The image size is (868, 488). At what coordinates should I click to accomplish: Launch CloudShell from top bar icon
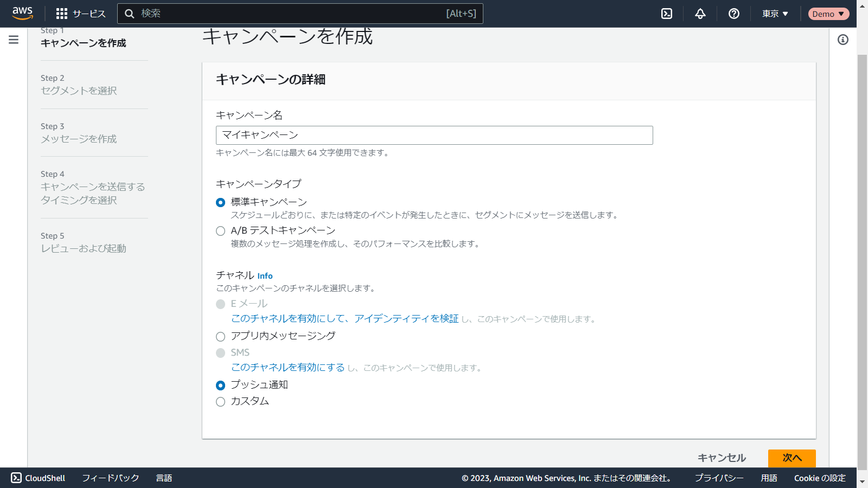667,14
